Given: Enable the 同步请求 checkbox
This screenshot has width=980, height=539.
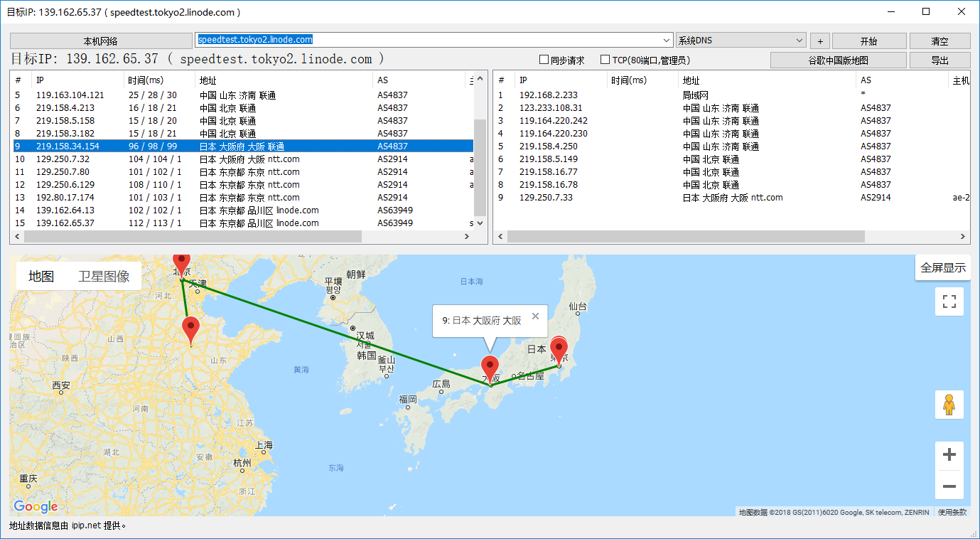Looking at the screenshot, I should (x=544, y=60).
